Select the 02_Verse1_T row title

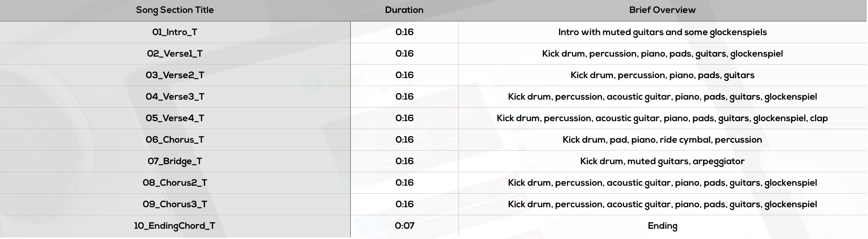pos(175,54)
